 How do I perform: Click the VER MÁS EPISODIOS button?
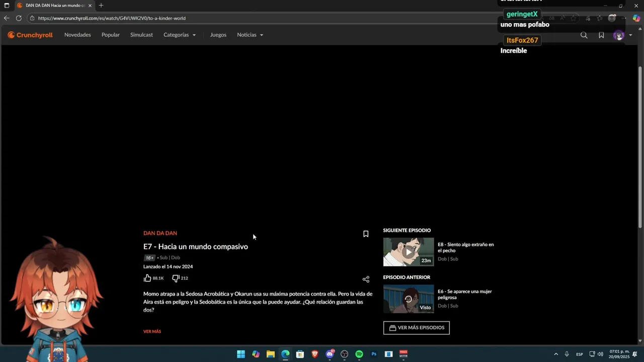[x=416, y=328]
